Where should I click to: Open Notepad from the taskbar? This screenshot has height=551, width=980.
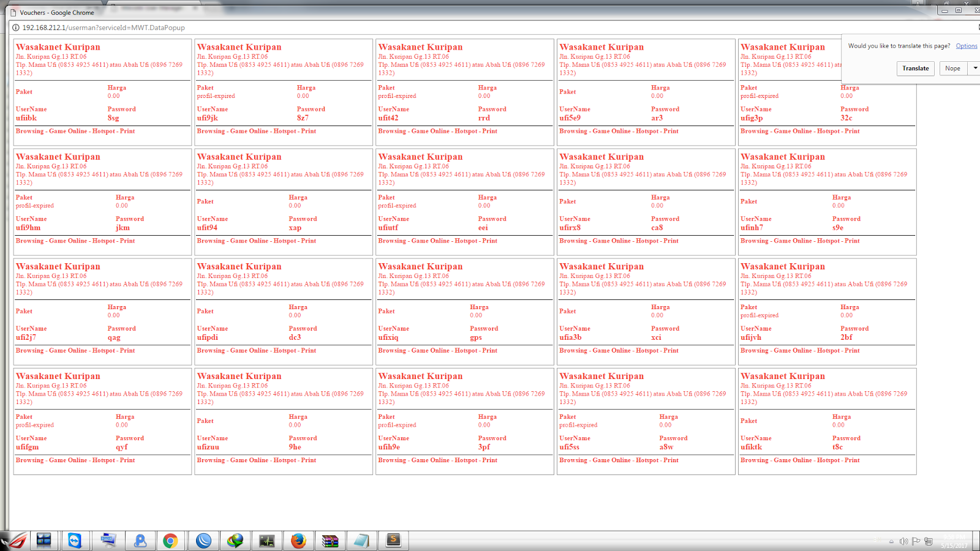click(361, 541)
